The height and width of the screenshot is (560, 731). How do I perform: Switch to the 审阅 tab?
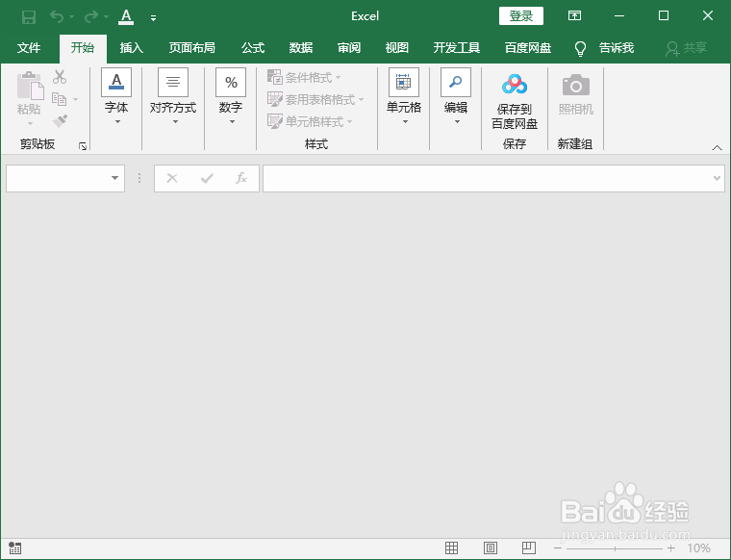coord(349,47)
